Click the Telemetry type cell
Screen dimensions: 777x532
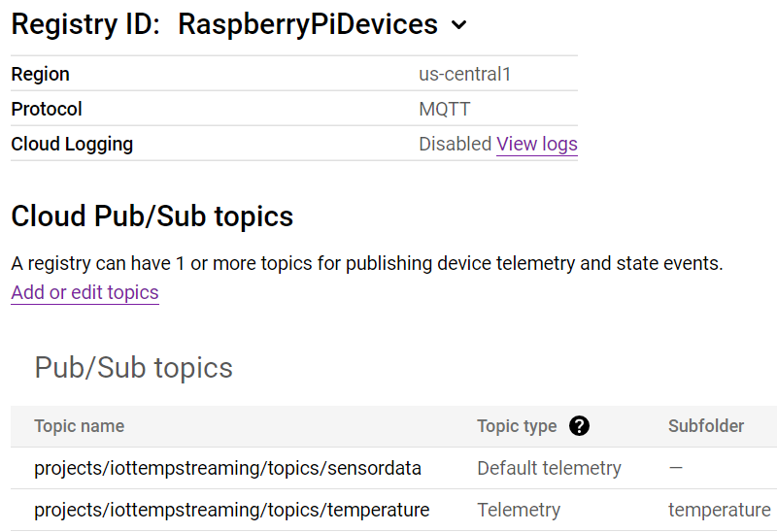point(519,510)
